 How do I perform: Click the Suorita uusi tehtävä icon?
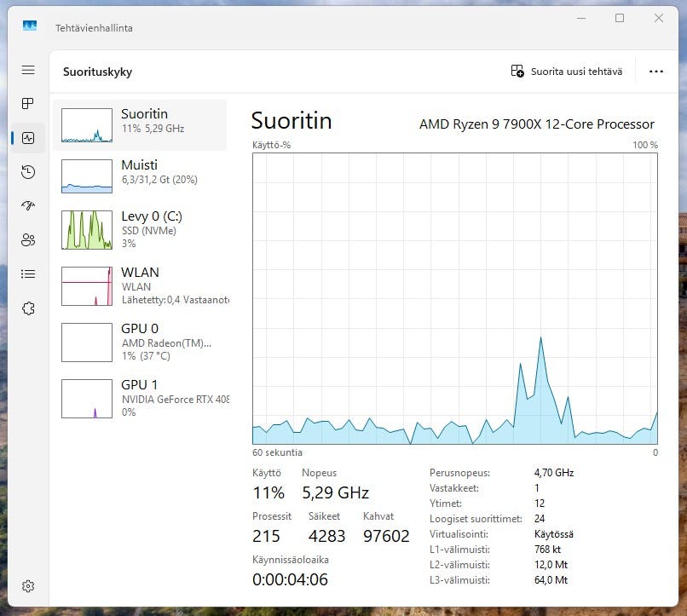517,71
